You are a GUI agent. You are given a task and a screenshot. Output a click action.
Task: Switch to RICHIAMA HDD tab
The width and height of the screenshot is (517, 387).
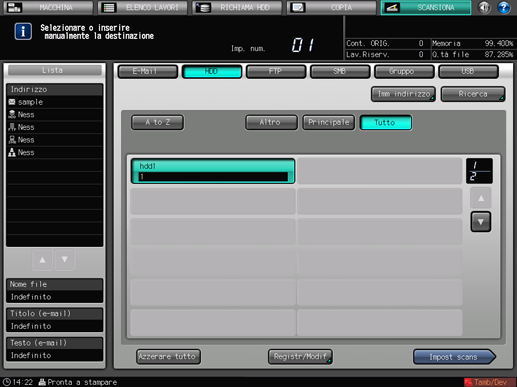tap(237, 7)
